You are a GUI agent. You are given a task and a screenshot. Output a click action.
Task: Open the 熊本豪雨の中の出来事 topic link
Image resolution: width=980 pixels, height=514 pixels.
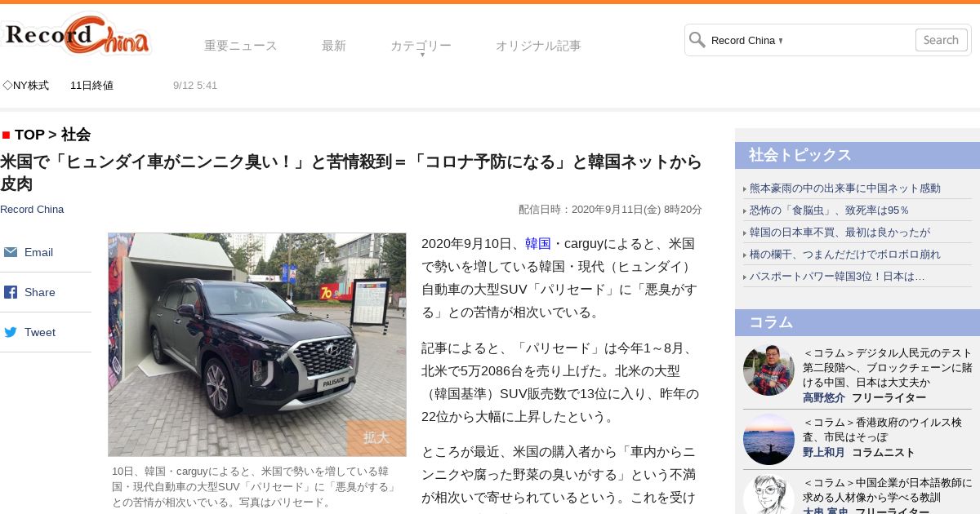845,188
